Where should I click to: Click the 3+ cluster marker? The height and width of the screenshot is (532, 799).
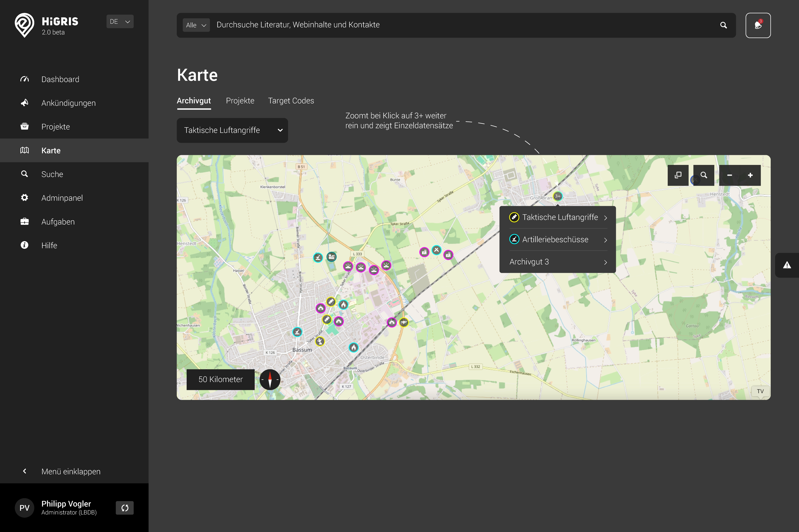point(558,196)
